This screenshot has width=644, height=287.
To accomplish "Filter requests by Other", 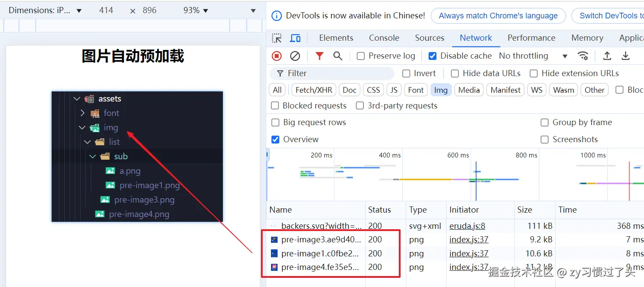I will [595, 90].
